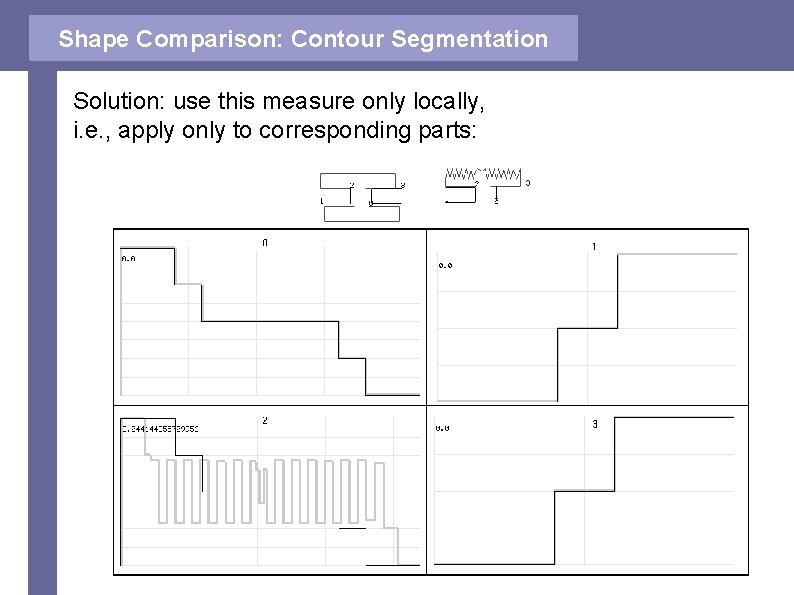Click the middle step of the curve in plot 3
The height and width of the screenshot is (595, 794).
[x=584, y=490]
